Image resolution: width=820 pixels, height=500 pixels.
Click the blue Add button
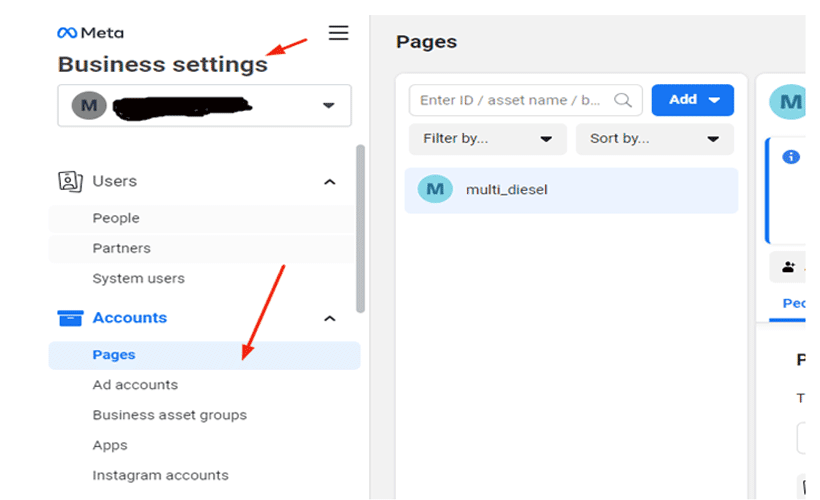[692, 100]
